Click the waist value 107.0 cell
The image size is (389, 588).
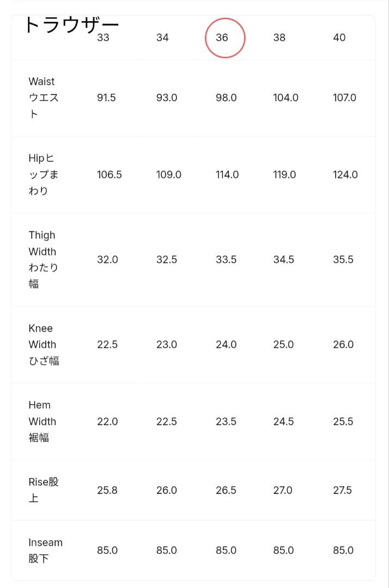tap(344, 98)
